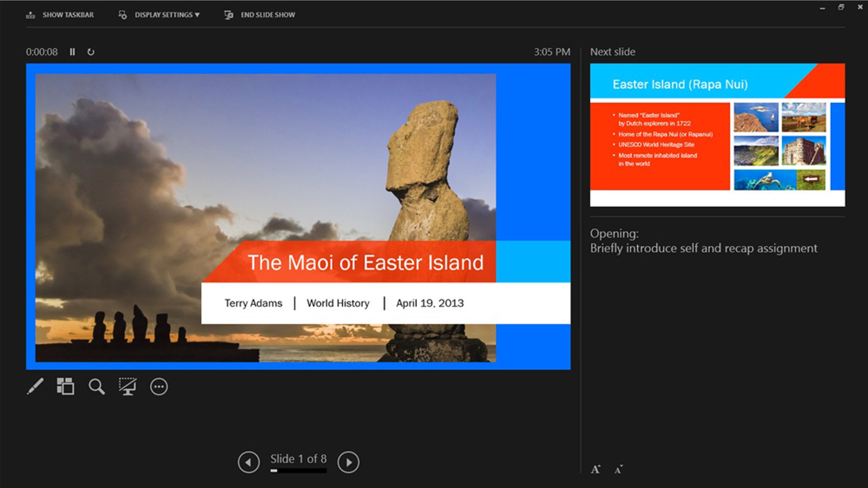Open the See All Slides view
The width and height of the screenshot is (868, 488).
point(65,386)
